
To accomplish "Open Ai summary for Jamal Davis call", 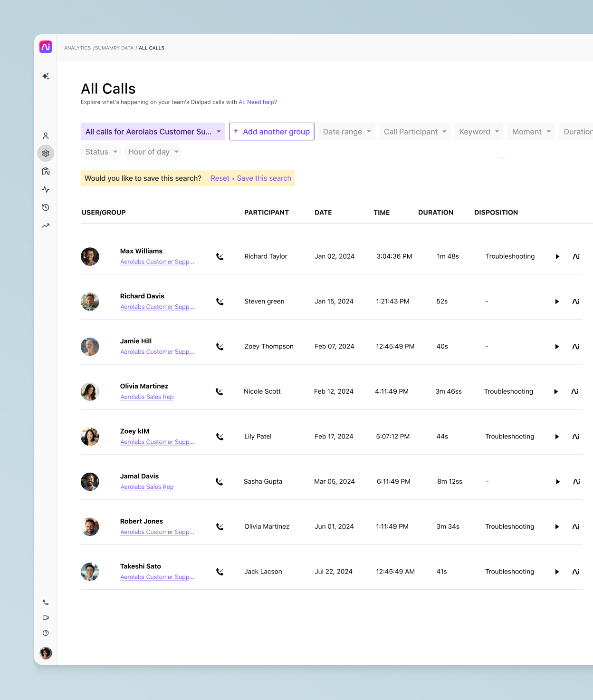I will pyautogui.click(x=577, y=482).
